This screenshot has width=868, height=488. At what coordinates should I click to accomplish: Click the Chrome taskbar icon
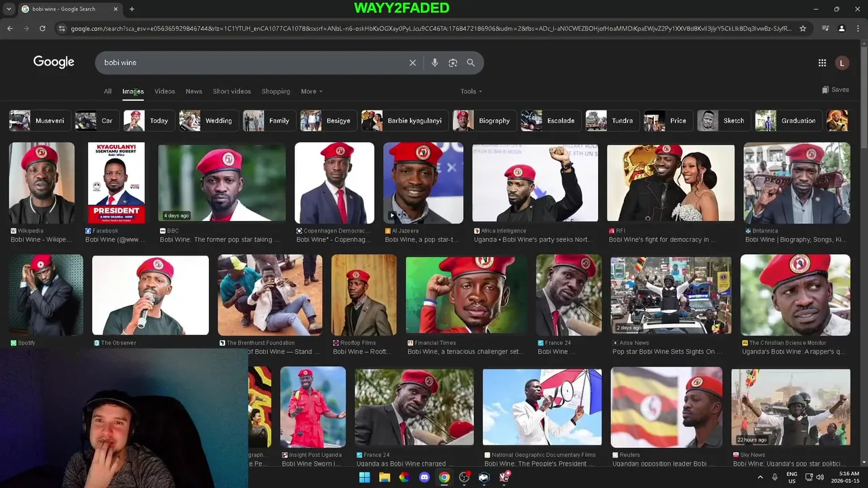[444, 477]
